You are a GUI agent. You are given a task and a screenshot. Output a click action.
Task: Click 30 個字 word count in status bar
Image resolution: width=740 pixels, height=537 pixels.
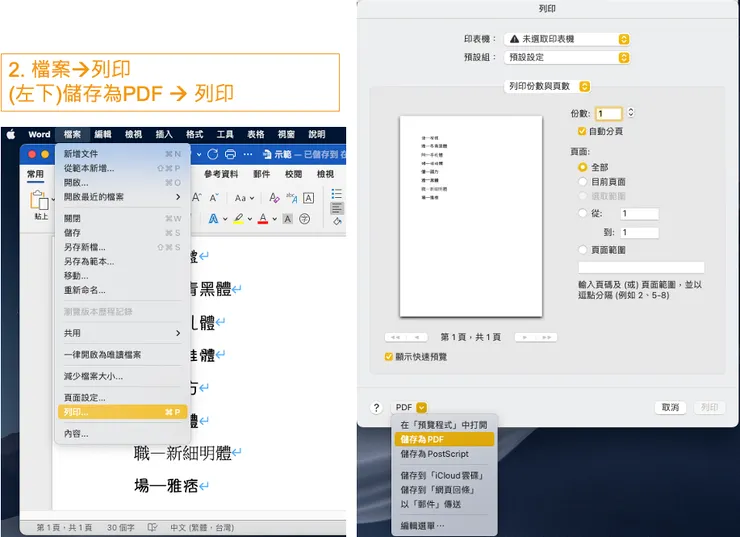[121, 528]
